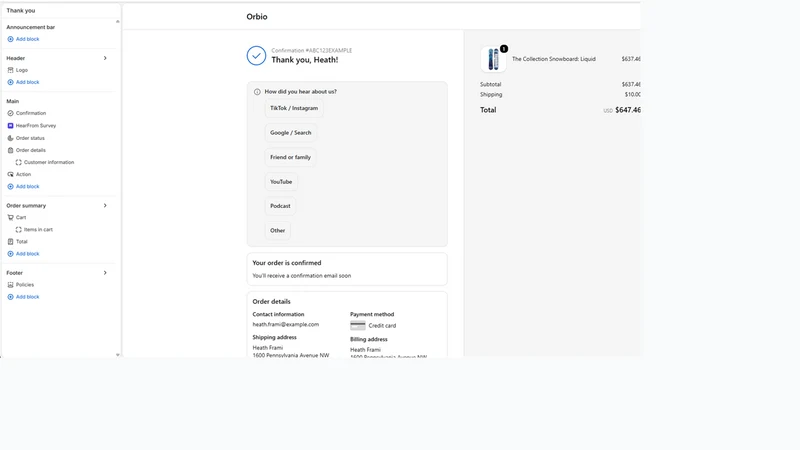Click the sidebar scrollbar up arrow
This screenshot has height=450, width=800.
click(x=117, y=21)
